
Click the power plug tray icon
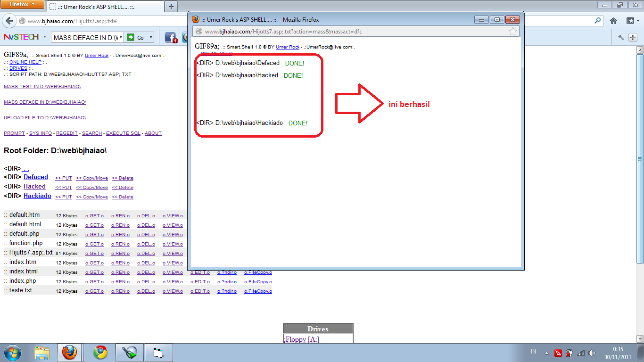pyautogui.click(x=570, y=353)
